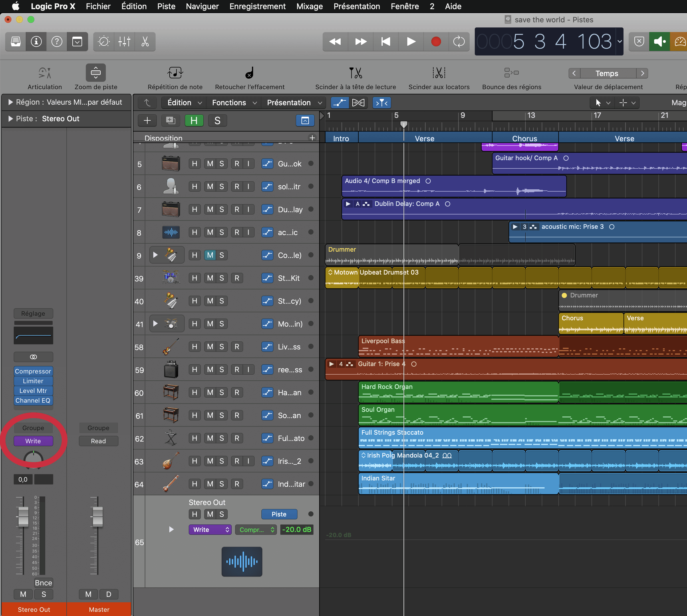Open the Enregistrement menu
687x616 pixels.
[257, 6]
